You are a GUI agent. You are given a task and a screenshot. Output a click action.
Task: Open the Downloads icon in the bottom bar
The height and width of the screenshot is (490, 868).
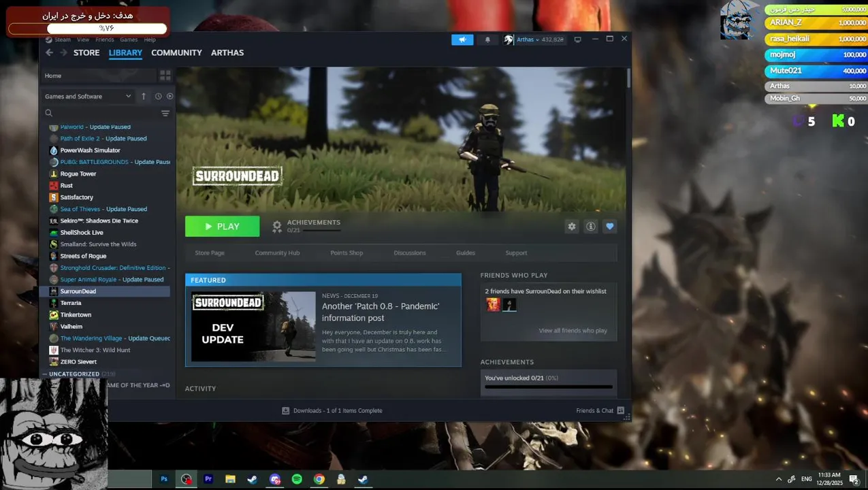286,410
